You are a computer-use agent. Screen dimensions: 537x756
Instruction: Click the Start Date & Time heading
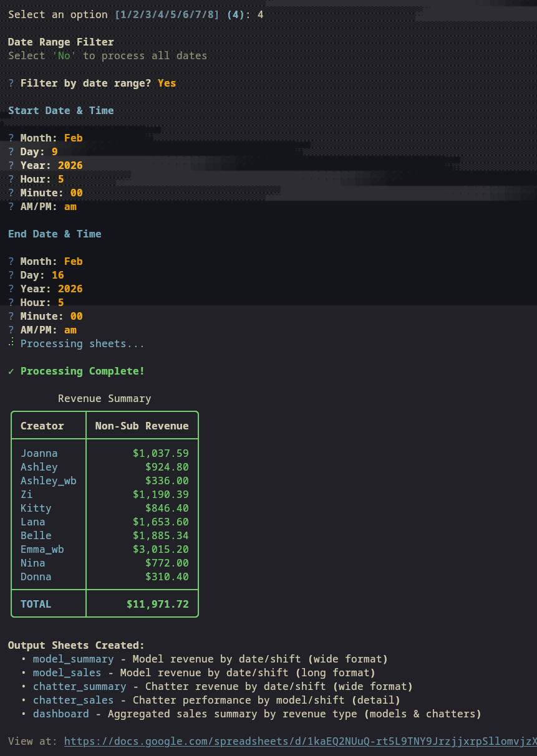coord(60,110)
